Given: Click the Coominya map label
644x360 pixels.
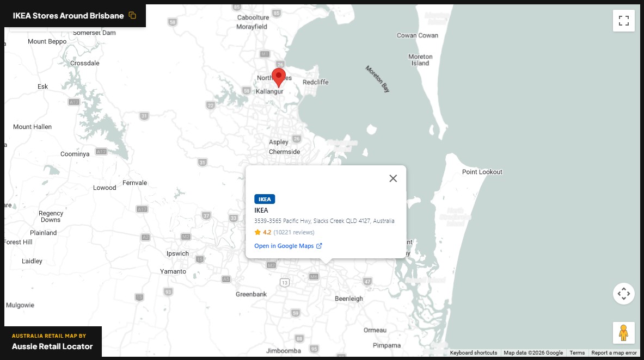Looking at the screenshot, I should pyautogui.click(x=75, y=154).
